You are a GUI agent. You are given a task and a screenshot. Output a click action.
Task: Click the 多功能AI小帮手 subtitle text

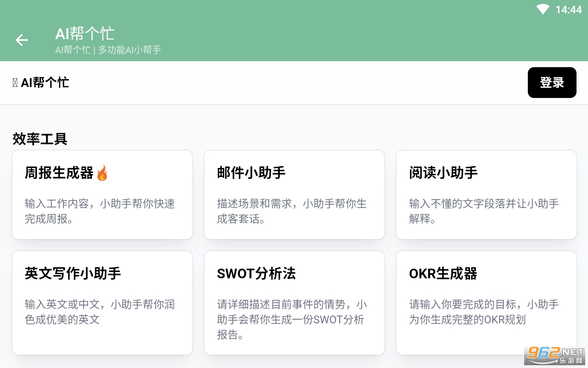130,50
